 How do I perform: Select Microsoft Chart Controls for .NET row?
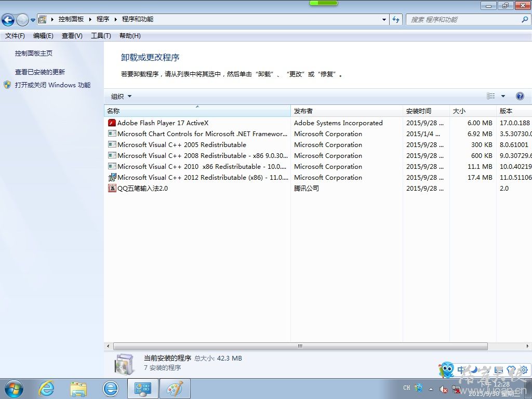(318, 134)
